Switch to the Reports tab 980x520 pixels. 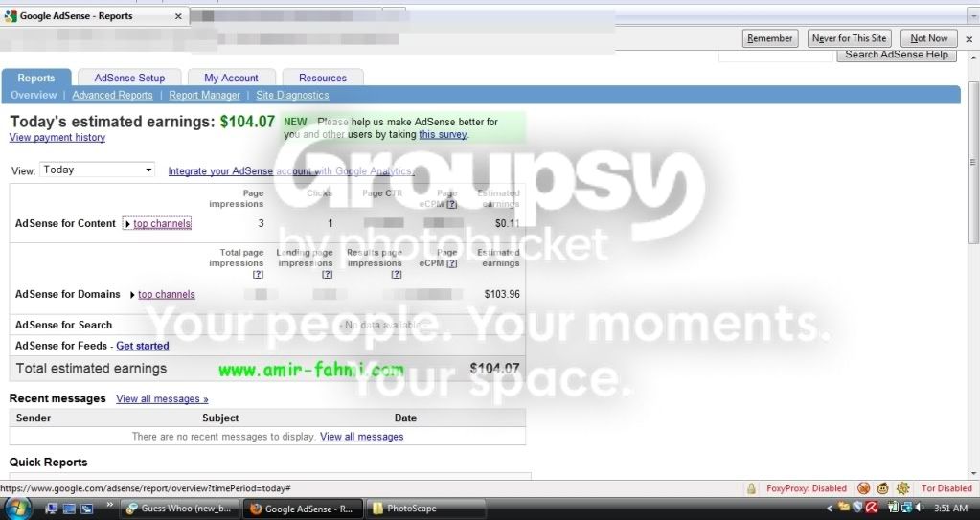coord(36,78)
